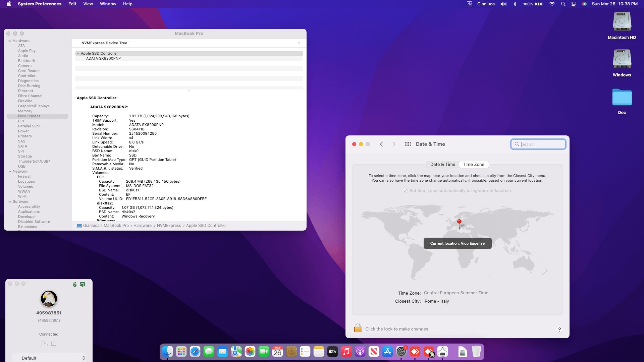Click the green security lock icon
Image resolution: width=644 pixels, height=362 pixels.
75,285
